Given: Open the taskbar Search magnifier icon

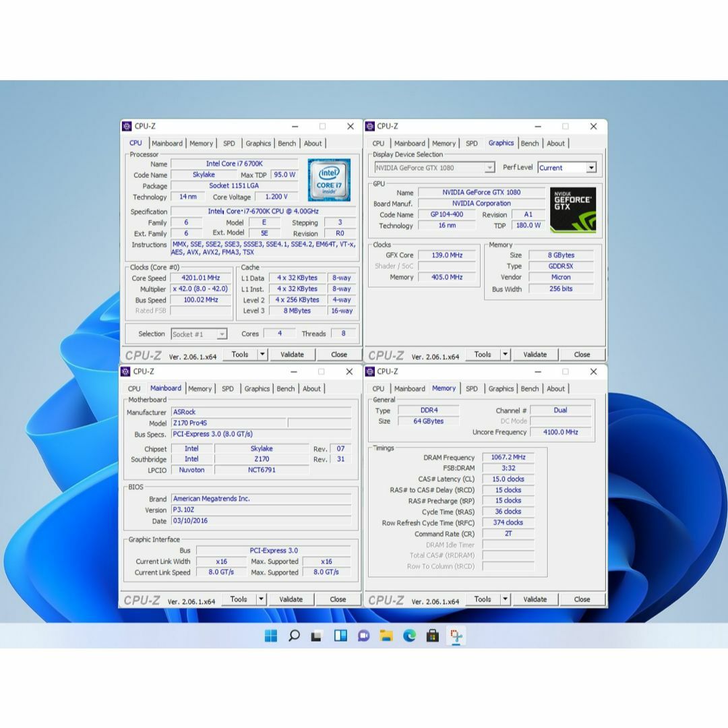Looking at the screenshot, I should point(294,636).
